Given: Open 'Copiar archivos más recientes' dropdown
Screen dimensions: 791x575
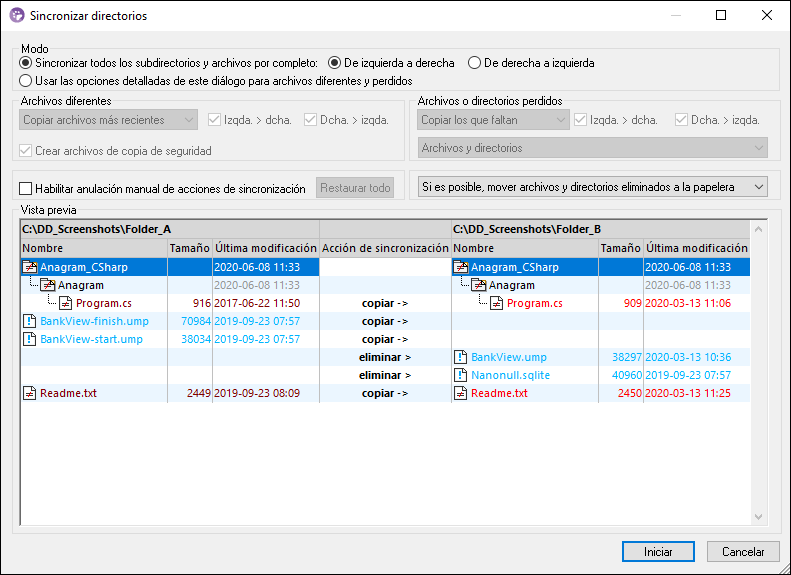Looking at the screenshot, I should coord(108,120).
